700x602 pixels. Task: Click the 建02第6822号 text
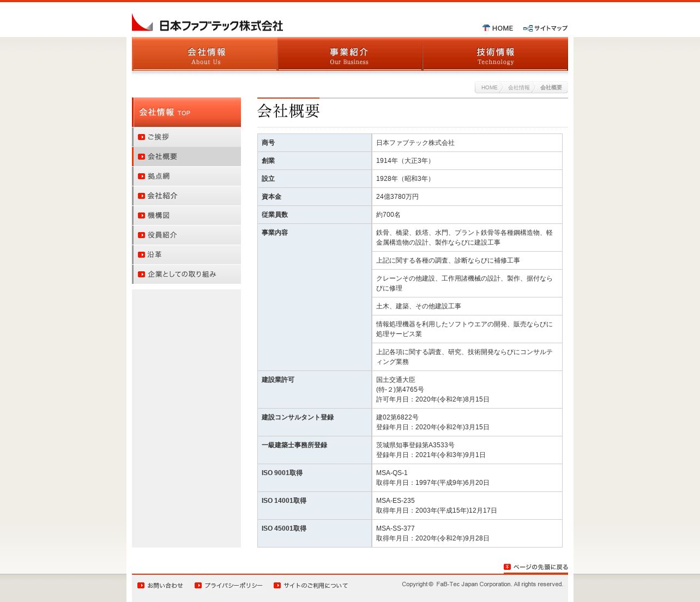[397, 417]
